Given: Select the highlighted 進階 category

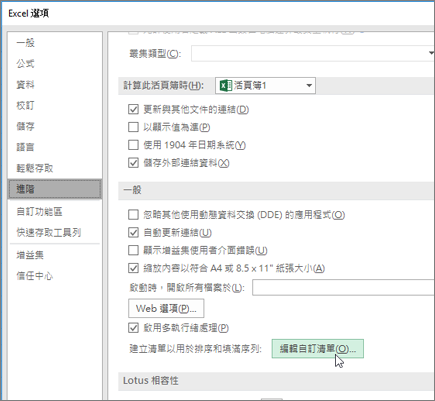Looking at the screenshot, I should coord(55,189).
